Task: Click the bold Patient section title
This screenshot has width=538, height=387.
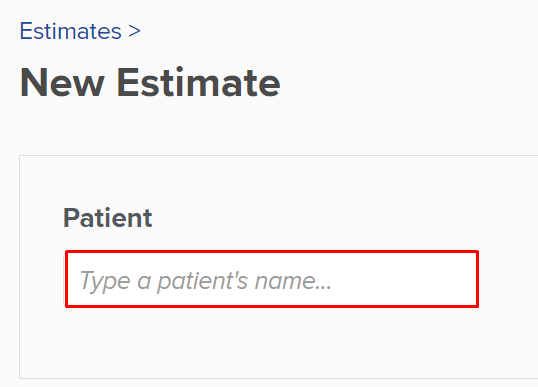Action: click(x=107, y=218)
